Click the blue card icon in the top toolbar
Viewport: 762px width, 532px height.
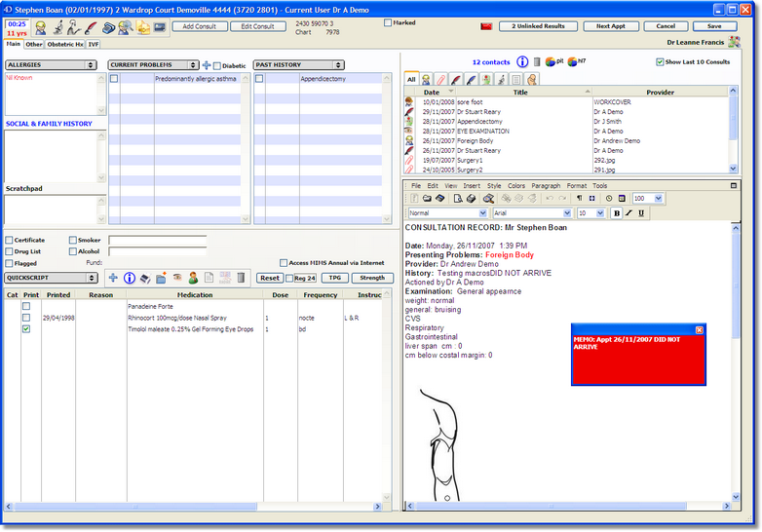160,27
